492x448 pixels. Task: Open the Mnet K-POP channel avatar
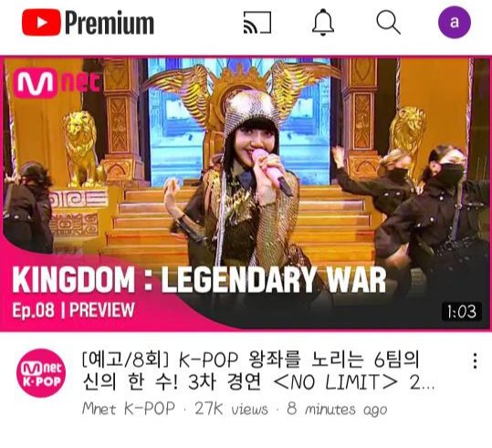coord(41,372)
